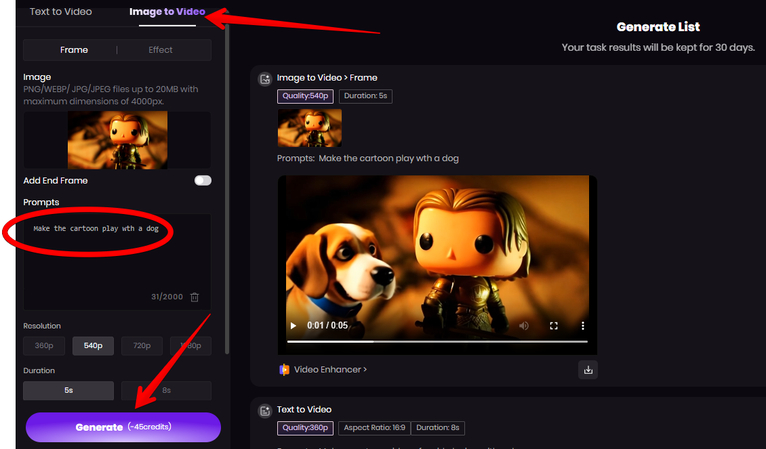This screenshot has height=449, width=766.
Task: Toggle the Add End Frame switch
Action: [x=203, y=181]
